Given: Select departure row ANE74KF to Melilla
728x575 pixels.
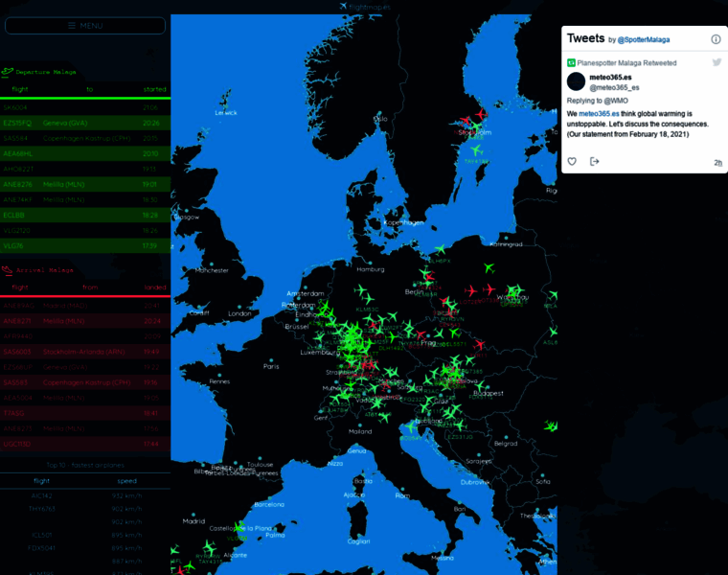Looking at the screenshot, I should [85, 199].
